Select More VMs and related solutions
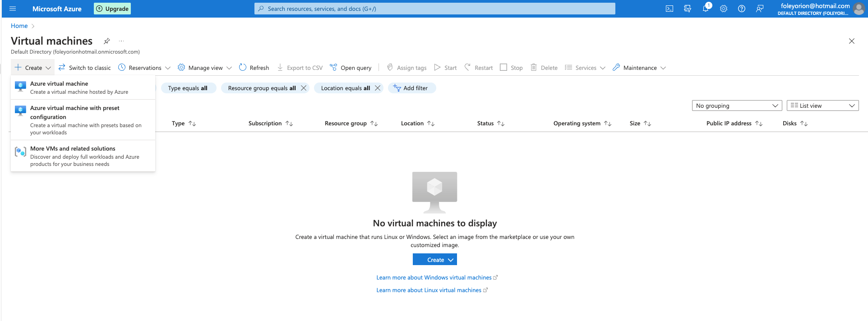This screenshot has height=321, width=868. click(x=83, y=156)
